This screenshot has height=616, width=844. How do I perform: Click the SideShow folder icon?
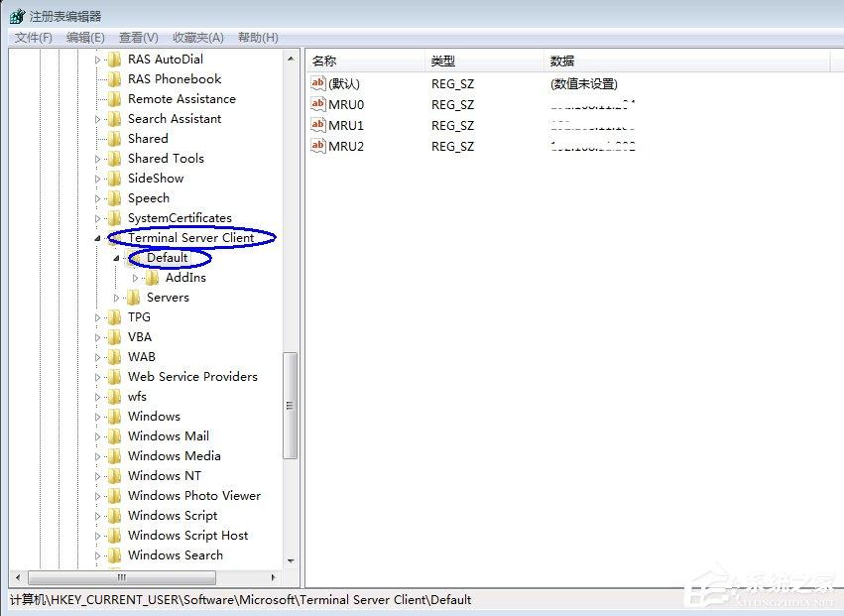pos(114,179)
